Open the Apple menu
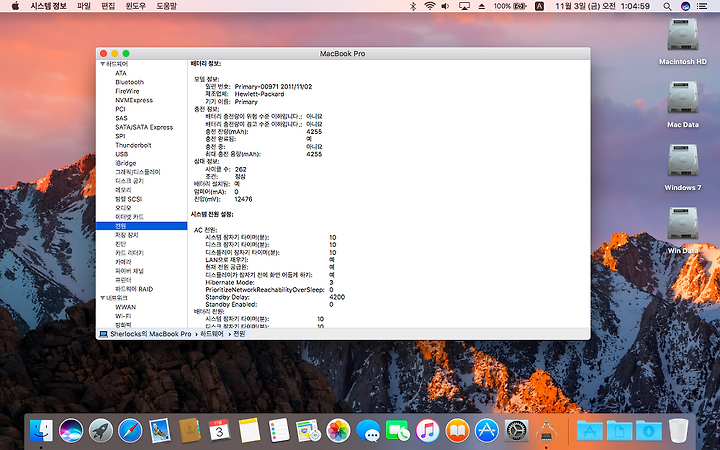This screenshot has width=720, height=450. point(15,6)
